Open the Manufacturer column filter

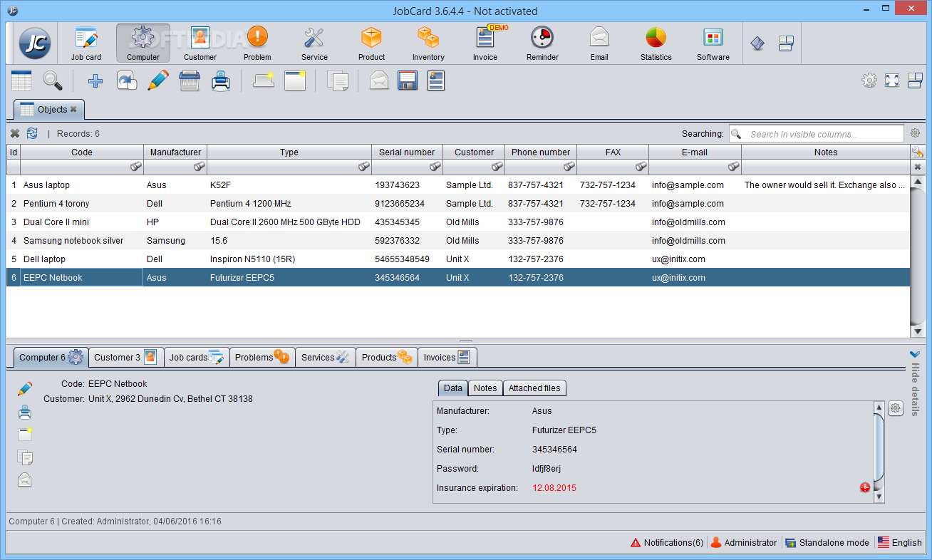pyautogui.click(x=199, y=167)
